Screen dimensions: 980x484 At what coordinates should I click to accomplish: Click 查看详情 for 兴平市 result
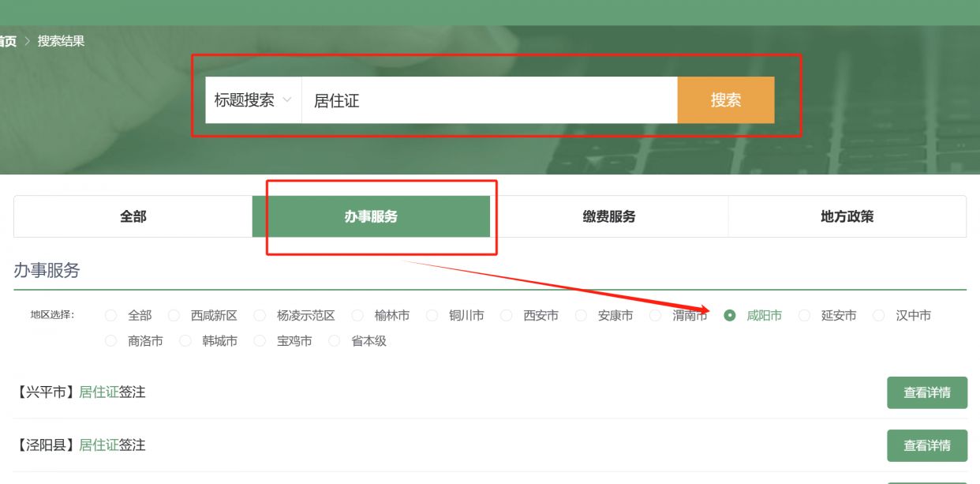coord(926,392)
